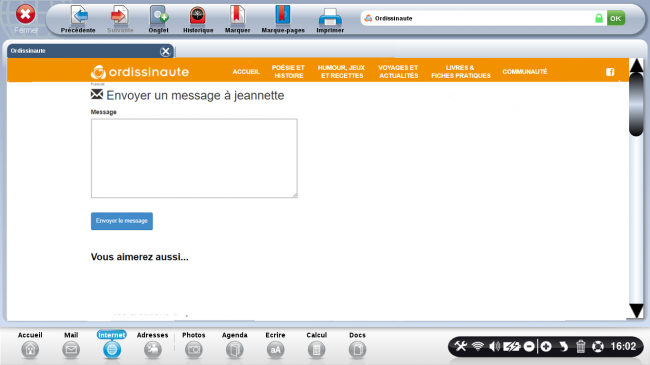
Task: Close the Ordissinaute tab
Action: click(165, 51)
